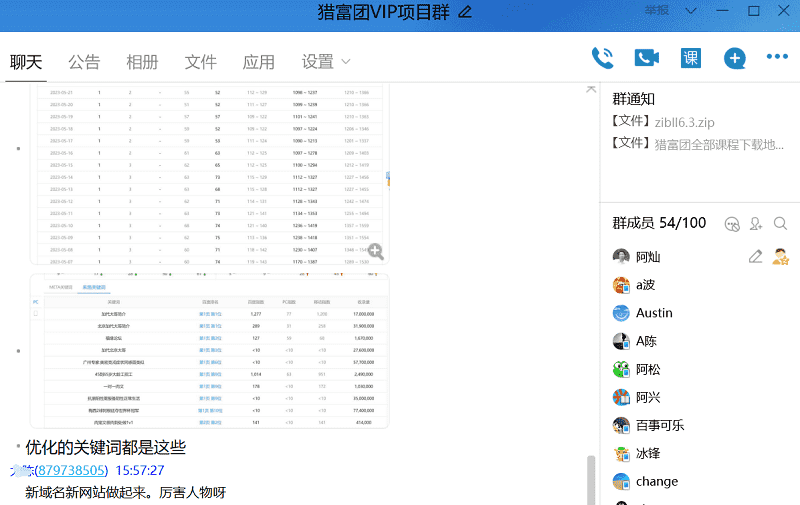Switch to the 聊天 tab
This screenshot has height=505, width=800.
click(26, 62)
